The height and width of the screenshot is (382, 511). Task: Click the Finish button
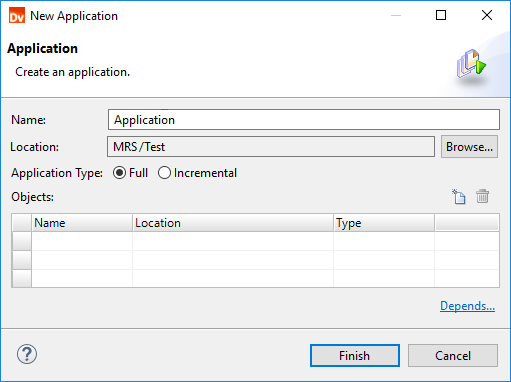(355, 356)
